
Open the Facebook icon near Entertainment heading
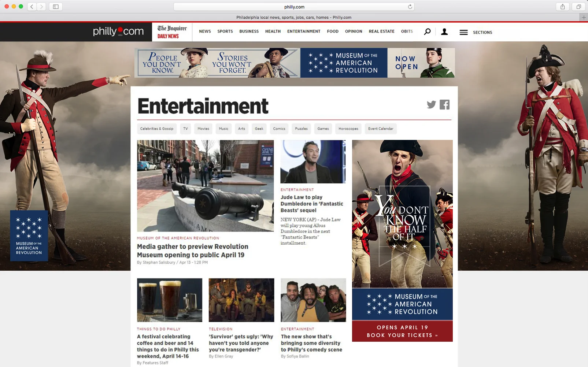(x=444, y=105)
